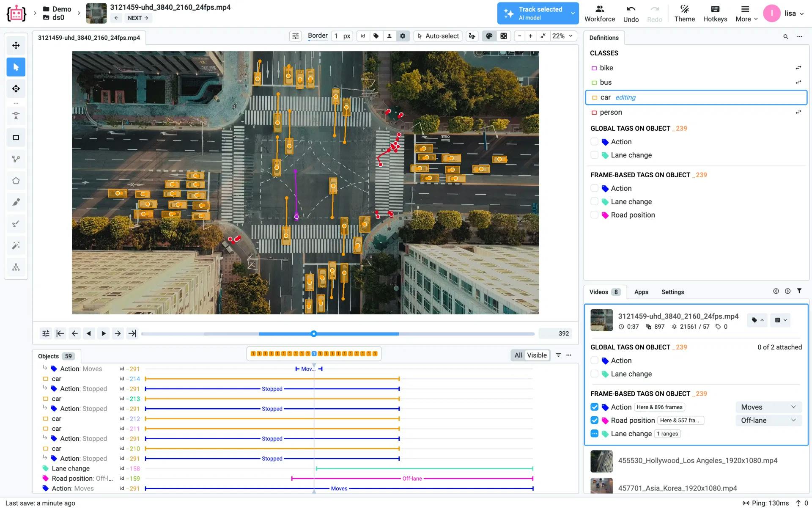This screenshot has width=812, height=509.
Task: Choose the brush drawing tool
Action: tap(16, 202)
